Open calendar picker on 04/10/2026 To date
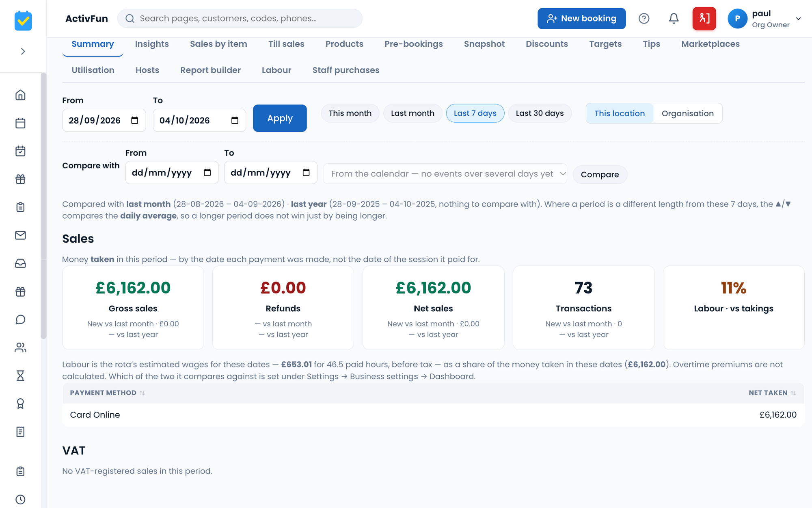 (235, 120)
